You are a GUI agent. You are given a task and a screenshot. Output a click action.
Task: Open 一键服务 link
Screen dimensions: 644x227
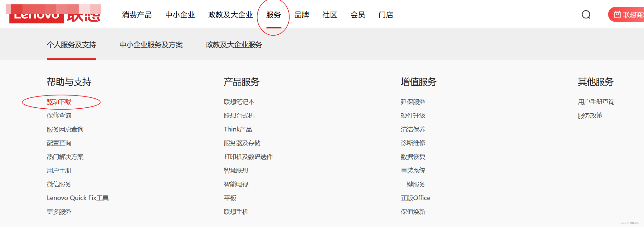[x=413, y=184]
